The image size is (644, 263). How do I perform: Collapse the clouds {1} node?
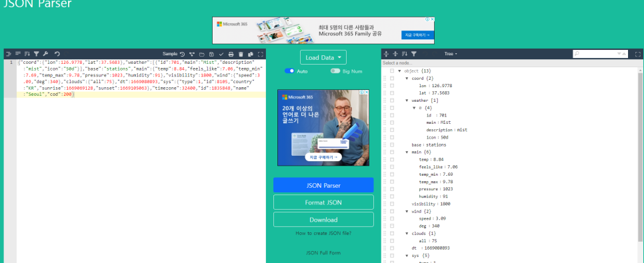click(x=407, y=234)
